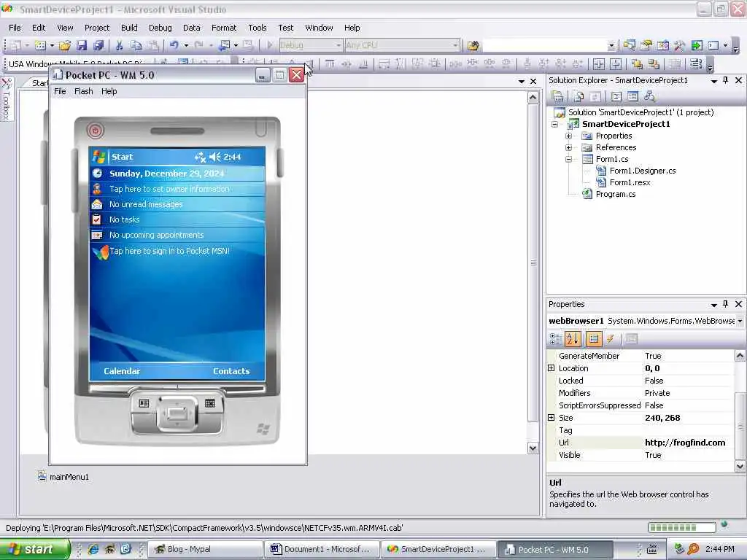This screenshot has height=560, width=747.
Task: Center horizontally in the Layout toolbar
Action: (599, 63)
